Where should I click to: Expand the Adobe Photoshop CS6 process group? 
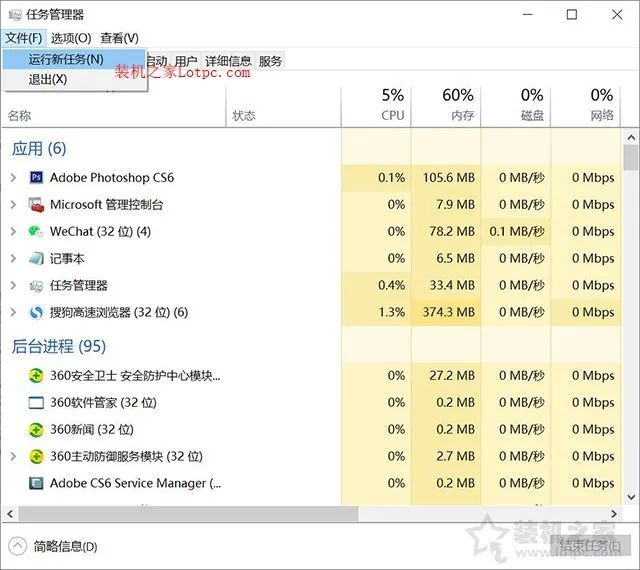13,178
